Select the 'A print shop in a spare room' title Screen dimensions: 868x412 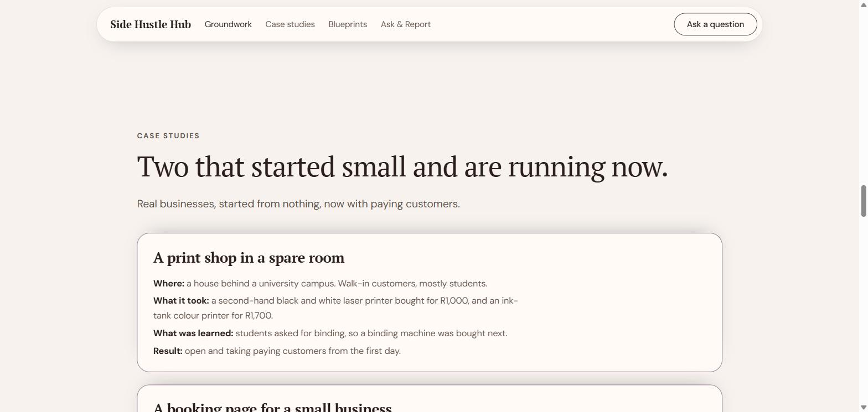[249, 258]
